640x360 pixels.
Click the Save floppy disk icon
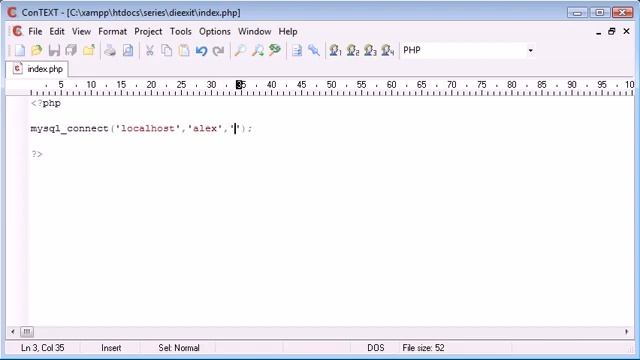54,51
